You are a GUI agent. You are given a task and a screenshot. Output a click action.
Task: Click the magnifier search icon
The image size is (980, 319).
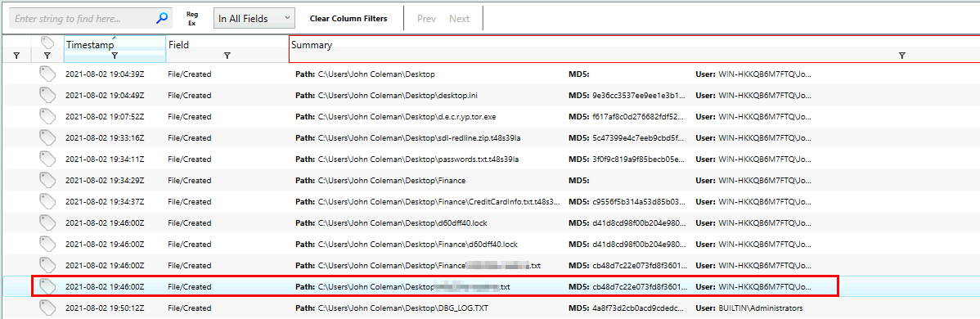click(161, 19)
